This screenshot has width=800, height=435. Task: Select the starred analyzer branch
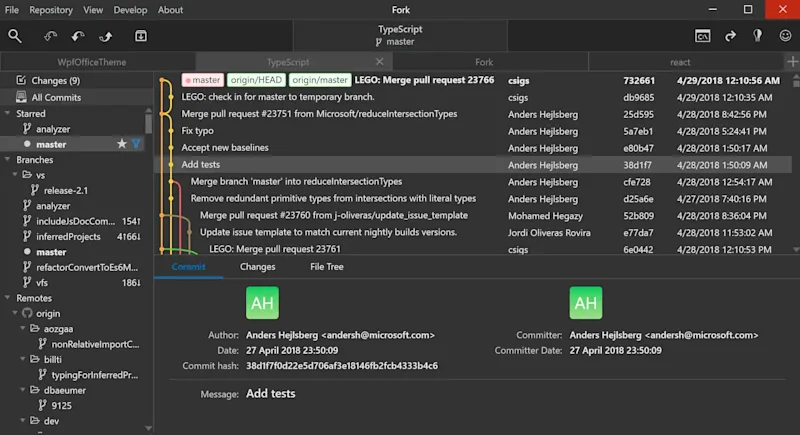(x=53, y=129)
